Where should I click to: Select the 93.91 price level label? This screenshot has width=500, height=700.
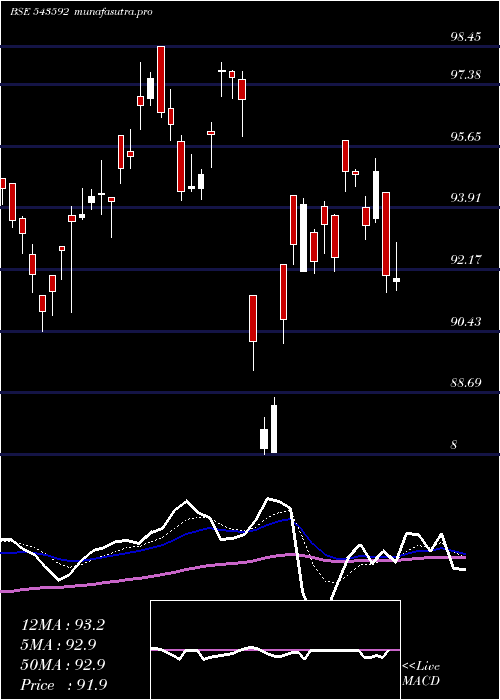tap(465, 198)
